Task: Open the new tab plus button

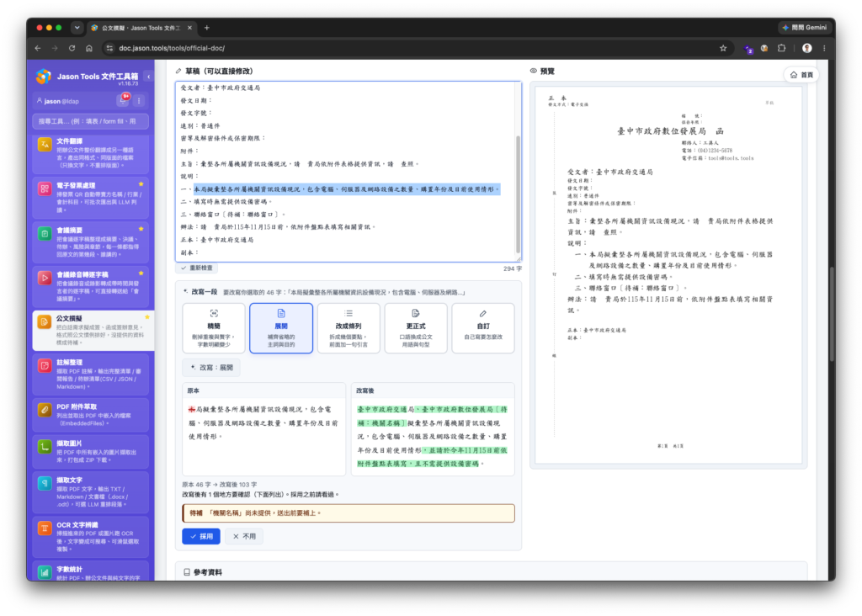Action: pyautogui.click(x=207, y=28)
